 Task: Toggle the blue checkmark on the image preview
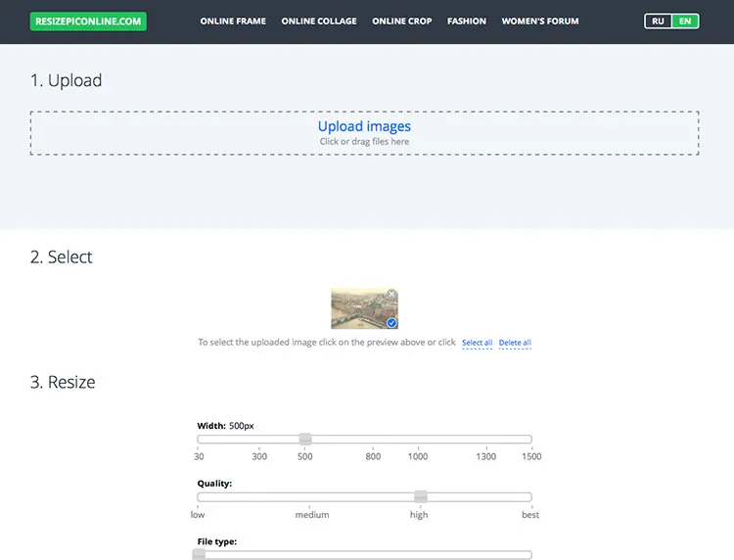click(x=391, y=323)
